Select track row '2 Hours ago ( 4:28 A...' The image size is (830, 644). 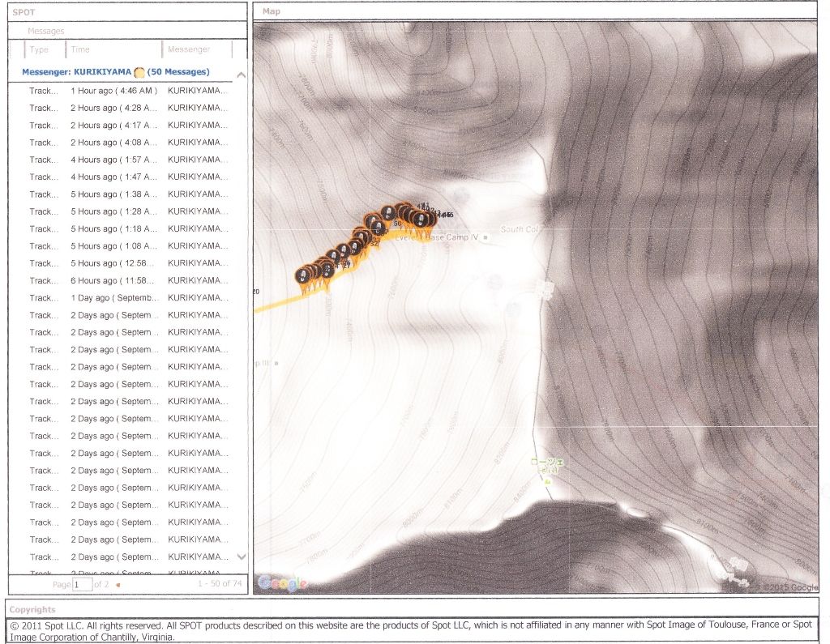pos(127,108)
